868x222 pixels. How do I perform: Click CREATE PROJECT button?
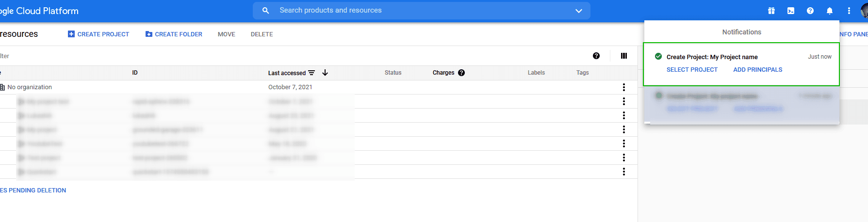[98, 34]
